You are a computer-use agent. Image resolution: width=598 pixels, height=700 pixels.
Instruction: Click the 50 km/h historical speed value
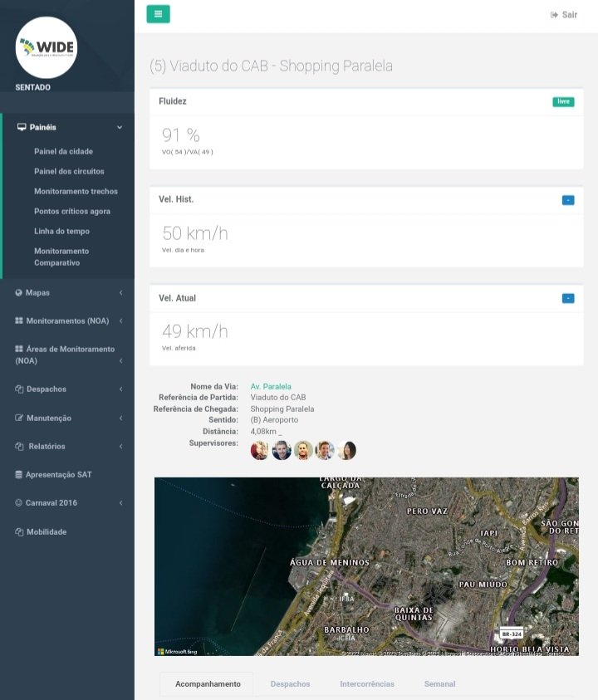[195, 233]
